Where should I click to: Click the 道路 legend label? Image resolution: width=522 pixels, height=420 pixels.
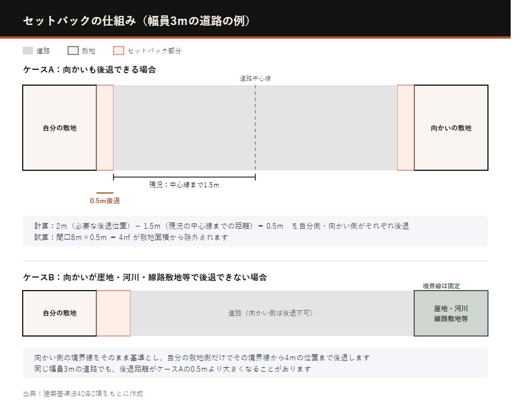(x=43, y=51)
